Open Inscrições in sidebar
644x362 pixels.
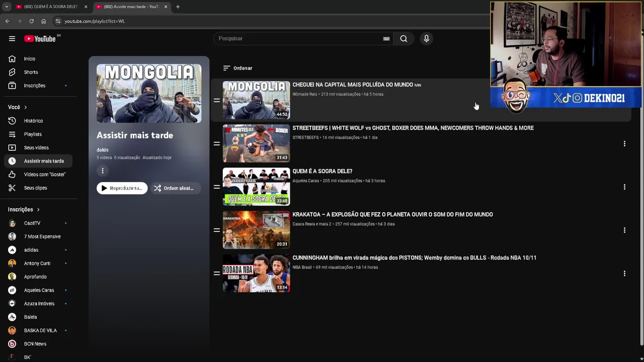39,85
